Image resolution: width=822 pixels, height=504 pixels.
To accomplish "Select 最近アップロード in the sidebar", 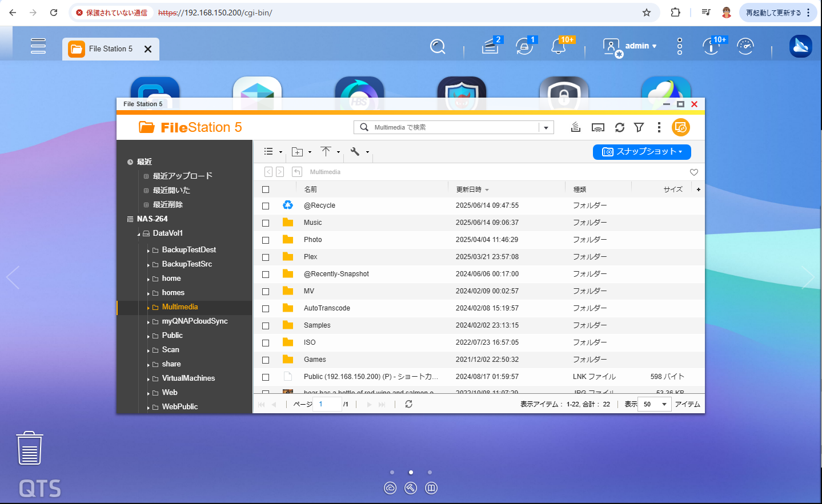I will coord(182,176).
